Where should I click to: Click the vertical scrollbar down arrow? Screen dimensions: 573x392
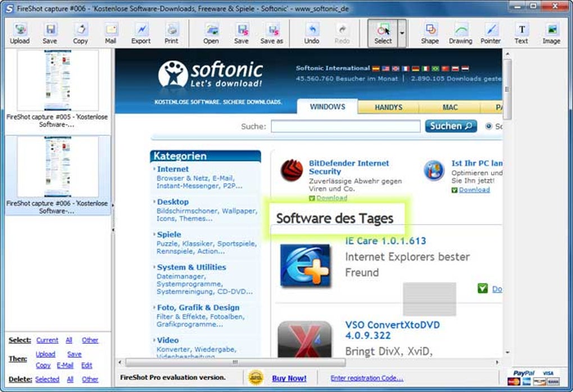tap(507, 353)
